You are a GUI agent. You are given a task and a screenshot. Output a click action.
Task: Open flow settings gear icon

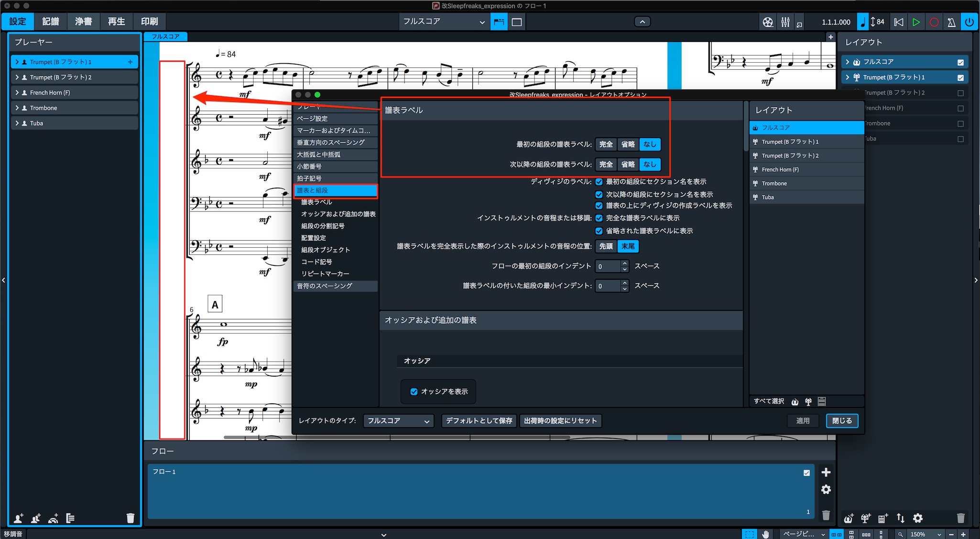pos(826,489)
